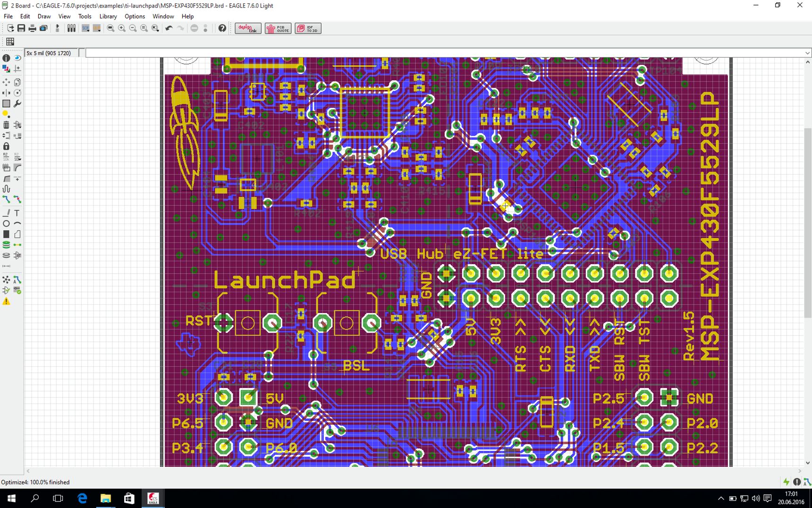Open Microsoft Edge from the taskbar
This screenshot has width=812, height=508.
pos(82,498)
